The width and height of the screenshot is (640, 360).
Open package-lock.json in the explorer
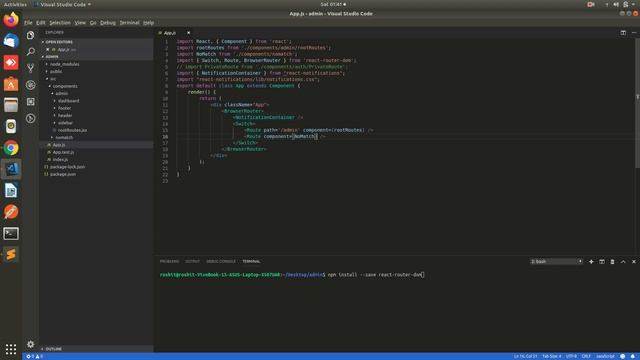(x=67, y=167)
